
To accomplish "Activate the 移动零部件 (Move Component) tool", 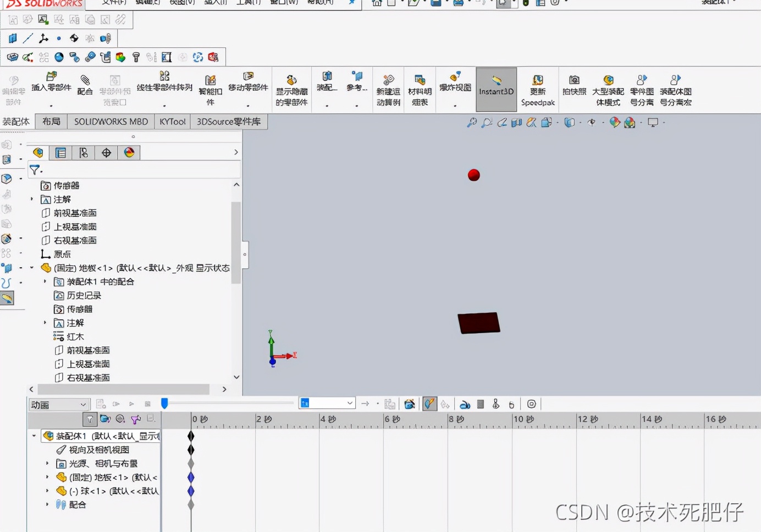I will coord(249,88).
